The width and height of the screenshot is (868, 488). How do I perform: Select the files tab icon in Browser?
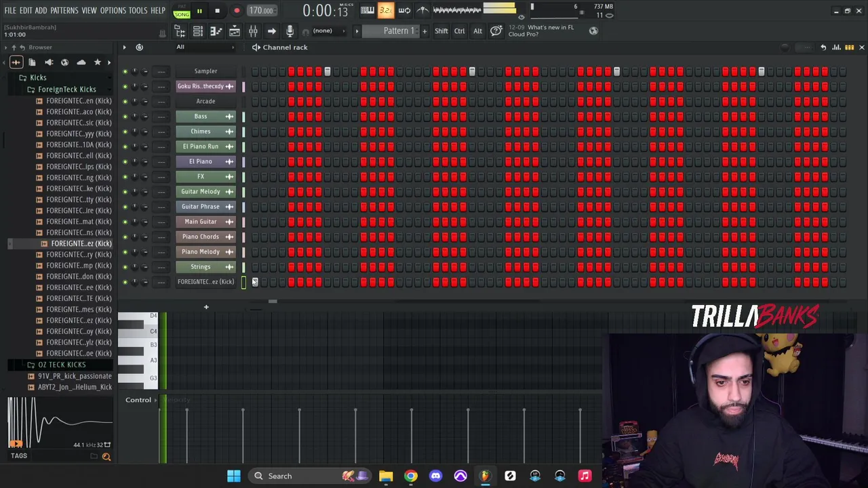tap(32, 62)
